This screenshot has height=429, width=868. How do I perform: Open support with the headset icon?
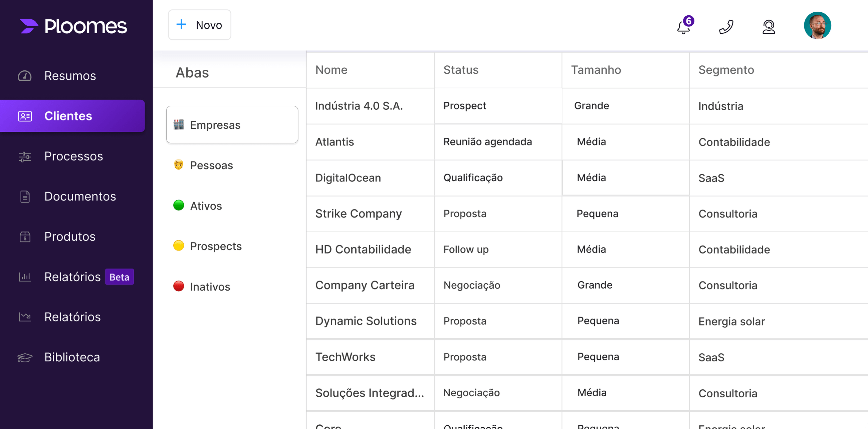pyautogui.click(x=769, y=26)
